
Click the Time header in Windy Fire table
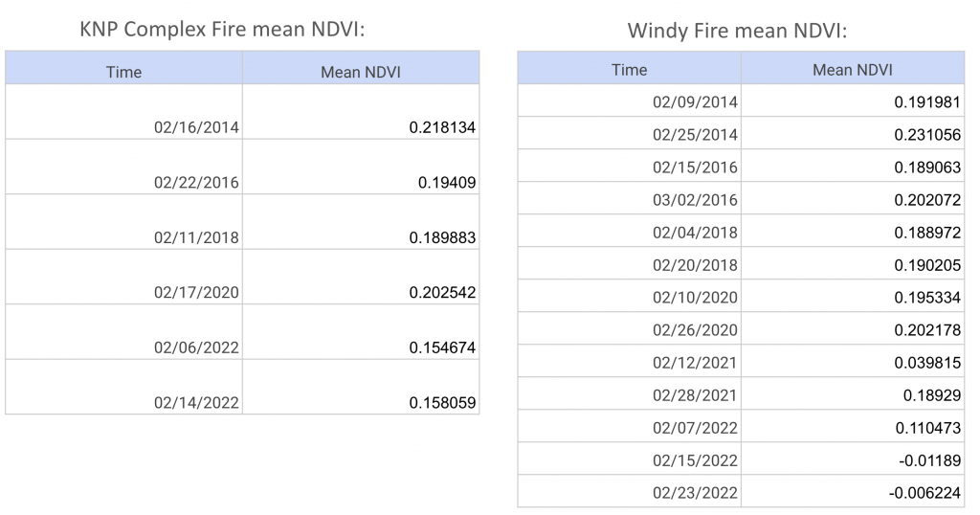click(x=629, y=70)
